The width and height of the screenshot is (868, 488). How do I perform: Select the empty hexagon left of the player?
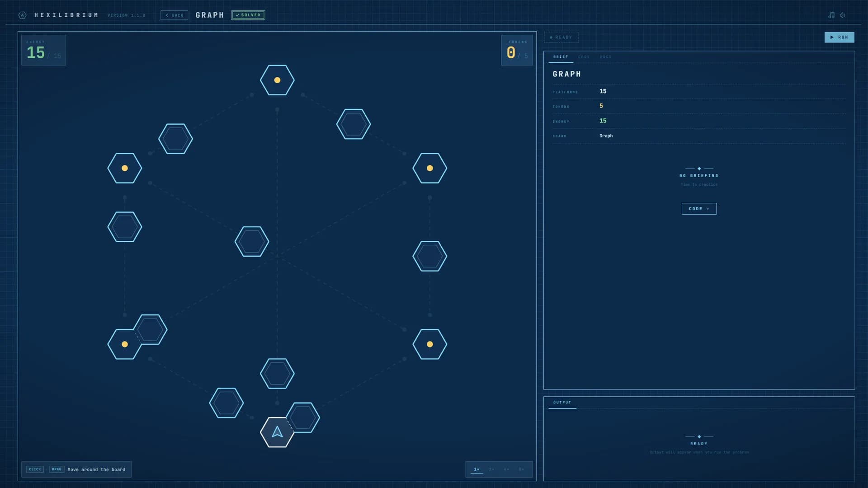tap(226, 403)
